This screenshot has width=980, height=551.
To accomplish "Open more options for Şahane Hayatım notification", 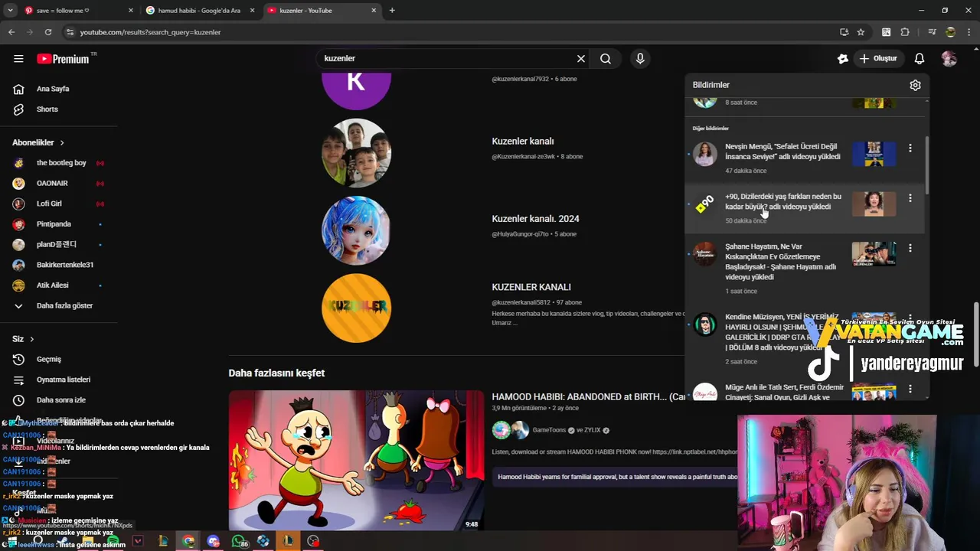I will pos(910,248).
